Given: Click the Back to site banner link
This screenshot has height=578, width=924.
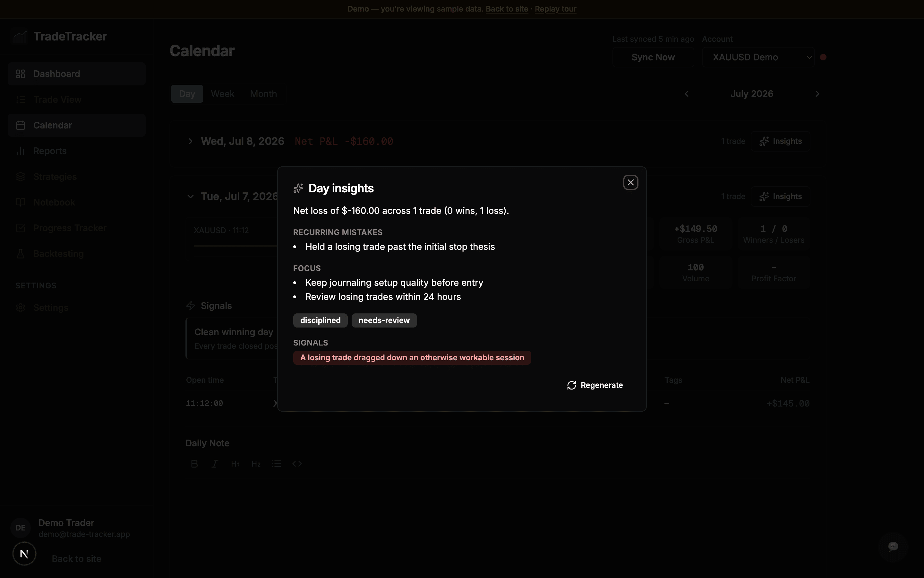Looking at the screenshot, I should [507, 9].
